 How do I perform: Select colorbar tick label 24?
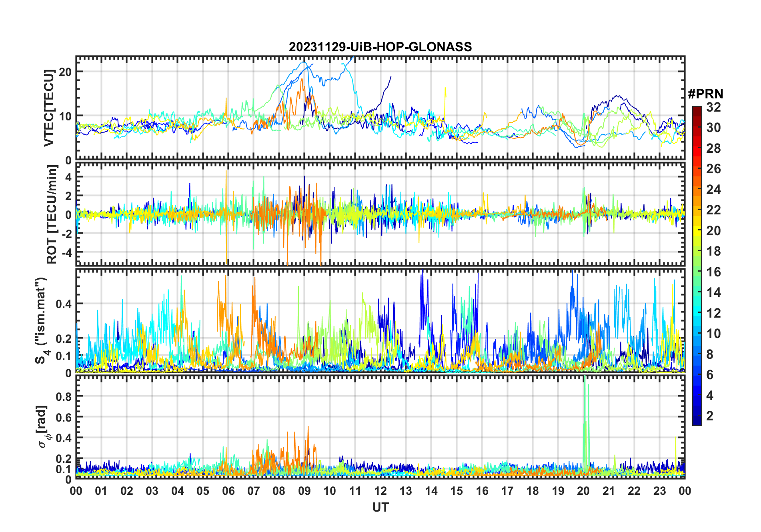click(x=714, y=190)
